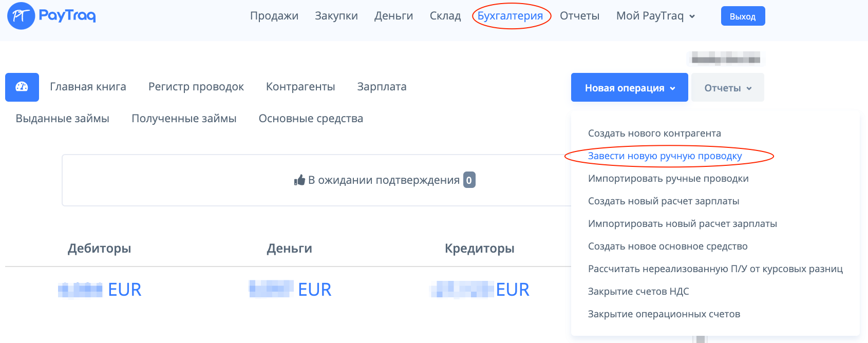This screenshot has height=343, width=868.
Task: Choose Создать нового контрагента
Action: click(654, 134)
